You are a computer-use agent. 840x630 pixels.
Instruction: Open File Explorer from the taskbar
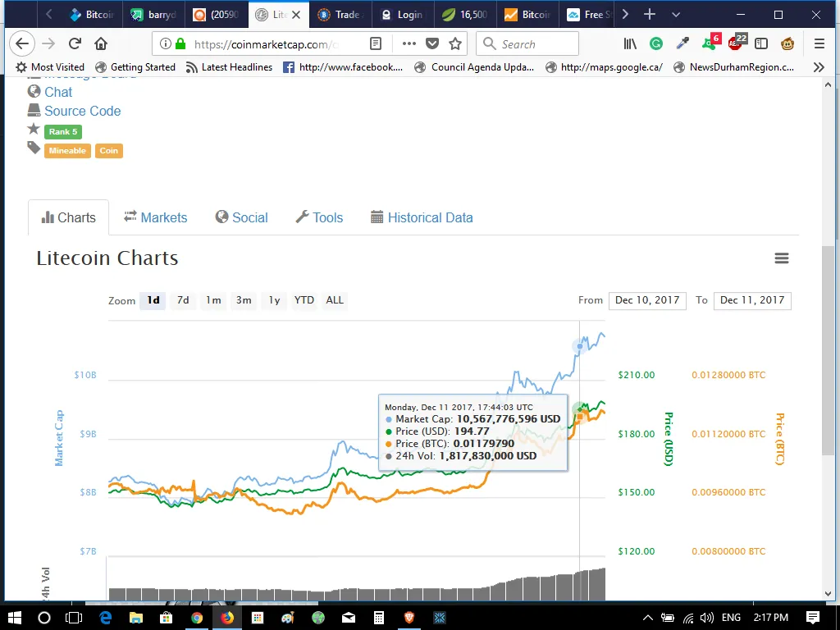[136, 618]
